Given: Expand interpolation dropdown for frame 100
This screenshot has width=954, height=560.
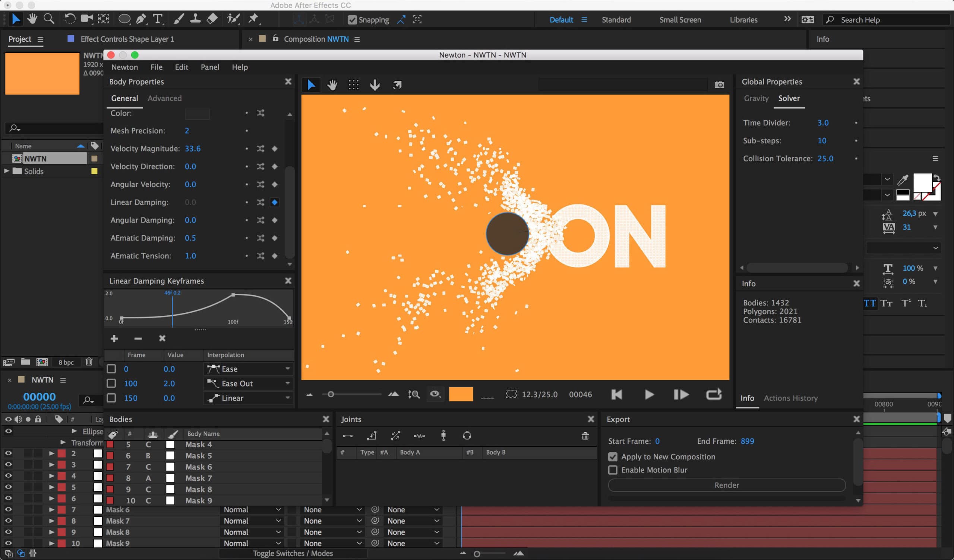Looking at the screenshot, I should point(287,383).
